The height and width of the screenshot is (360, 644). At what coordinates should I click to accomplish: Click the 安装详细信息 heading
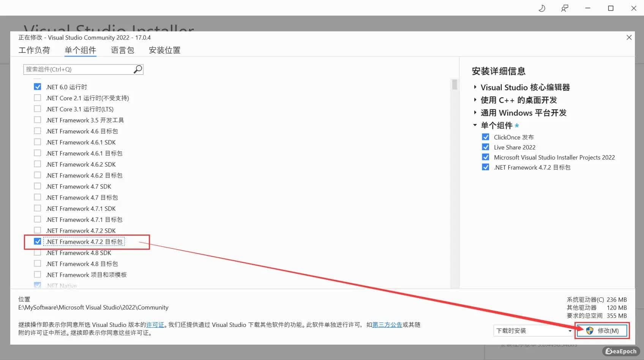499,71
